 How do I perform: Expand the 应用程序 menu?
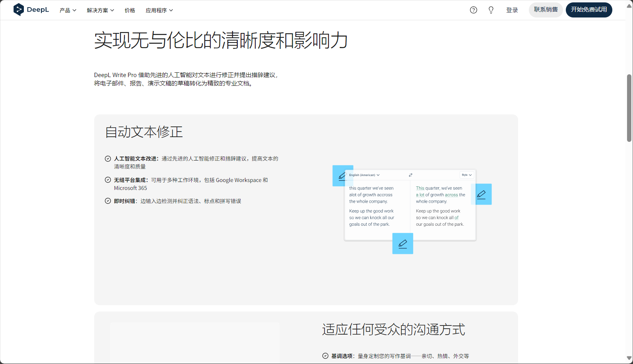[x=159, y=10]
